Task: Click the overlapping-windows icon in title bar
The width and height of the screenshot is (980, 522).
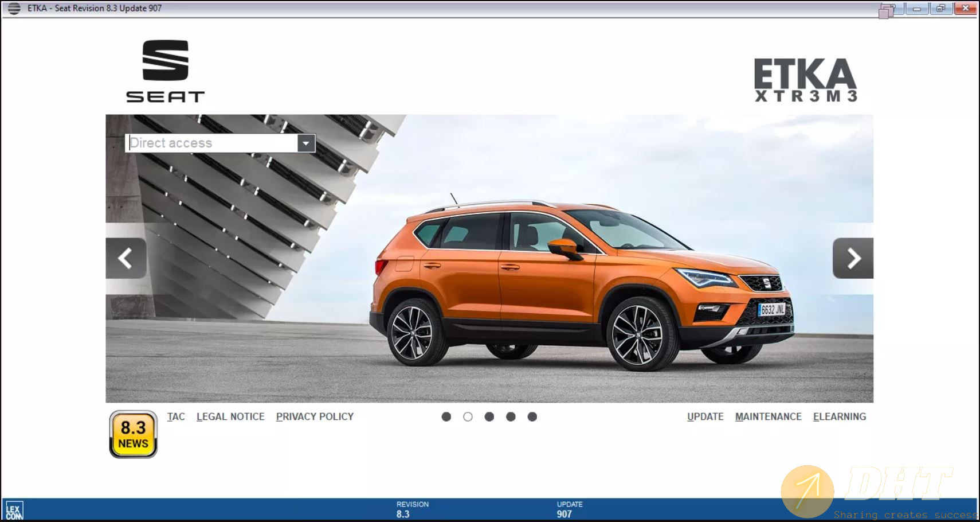Action: click(x=887, y=10)
